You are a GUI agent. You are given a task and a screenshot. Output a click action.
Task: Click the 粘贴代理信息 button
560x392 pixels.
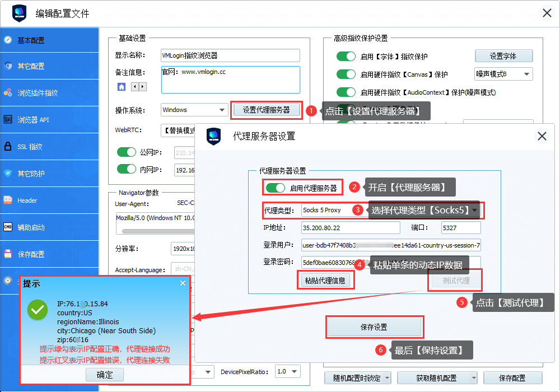pyautogui.click(x=325, y=281)
